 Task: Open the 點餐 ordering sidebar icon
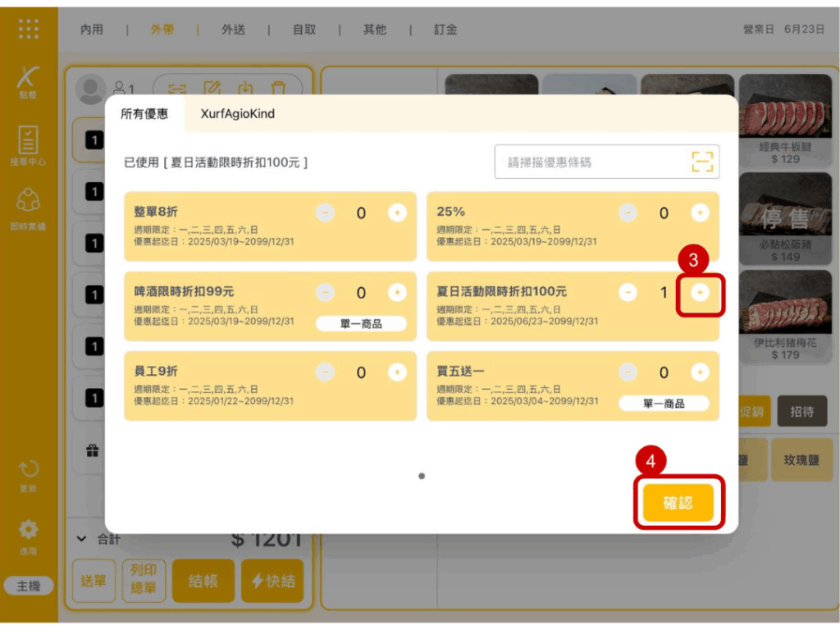point(28,82)
